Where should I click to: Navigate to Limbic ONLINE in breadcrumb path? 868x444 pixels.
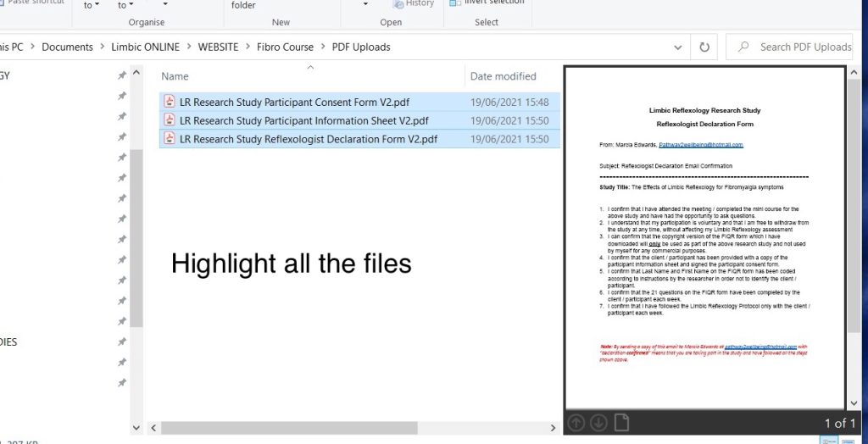pos(145,47)
